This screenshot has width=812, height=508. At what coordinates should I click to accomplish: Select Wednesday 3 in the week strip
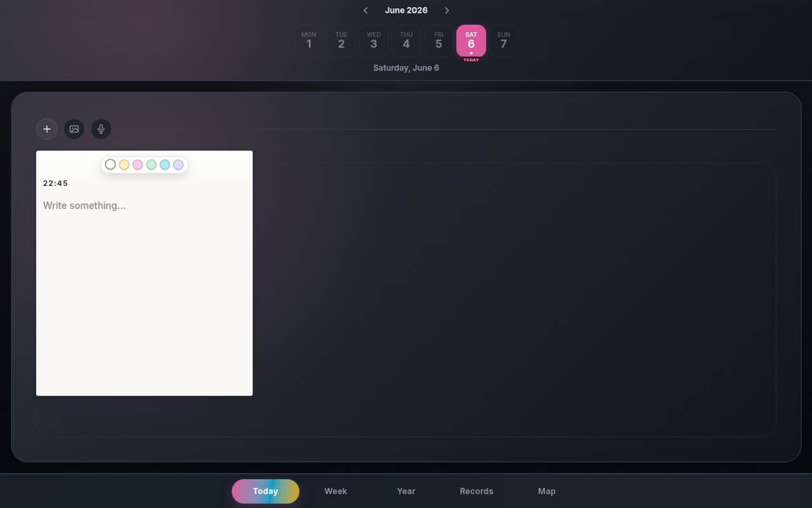pos(374,41)
